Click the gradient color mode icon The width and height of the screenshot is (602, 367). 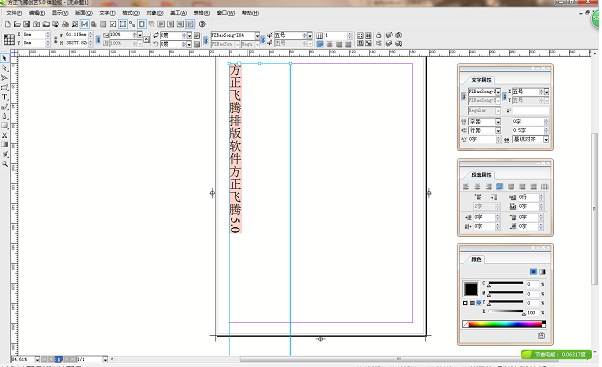point(542,272)
